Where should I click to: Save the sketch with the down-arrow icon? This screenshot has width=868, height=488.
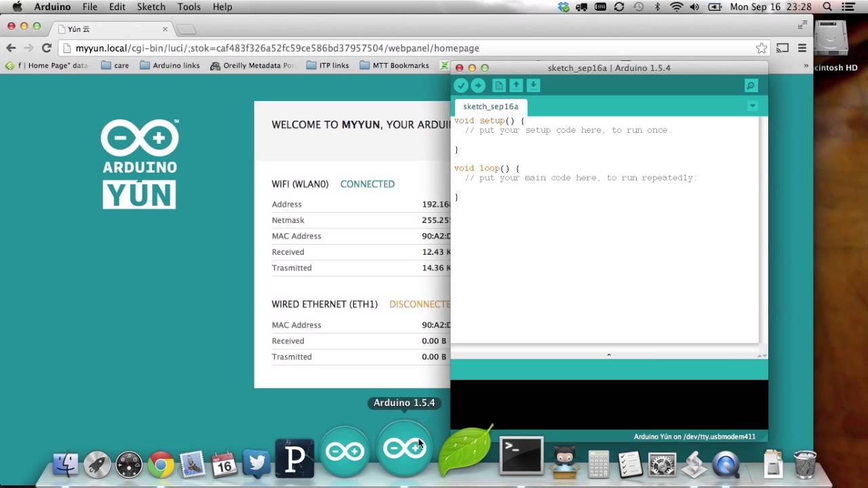pyautogui.click(x=533, y=85)
